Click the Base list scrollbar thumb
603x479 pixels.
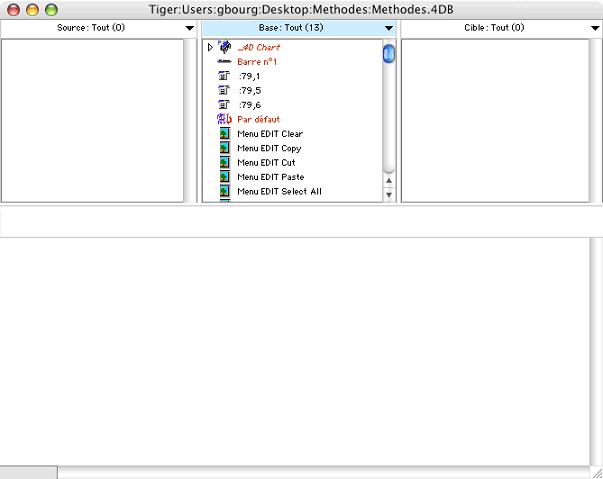click(389, 54)
